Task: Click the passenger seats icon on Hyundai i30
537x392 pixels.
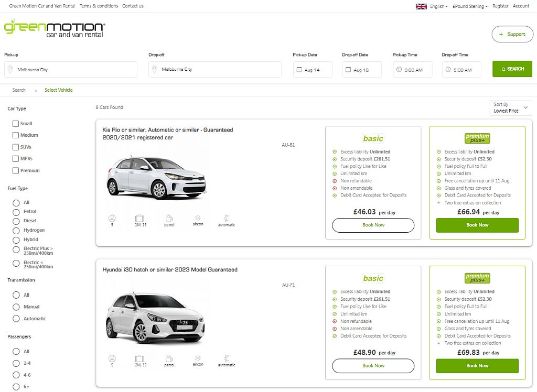Action: (111, 357)
